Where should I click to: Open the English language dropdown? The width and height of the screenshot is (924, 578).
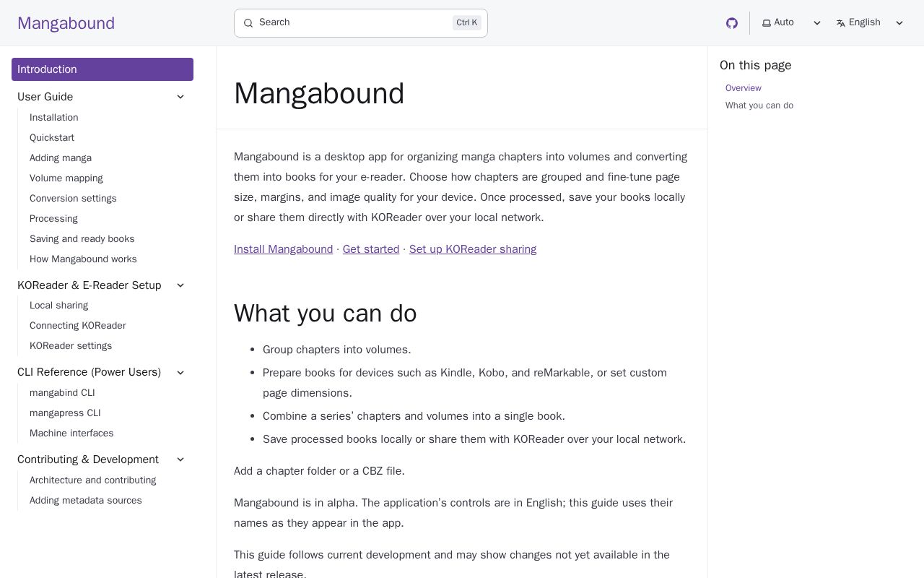coord(870,23)
